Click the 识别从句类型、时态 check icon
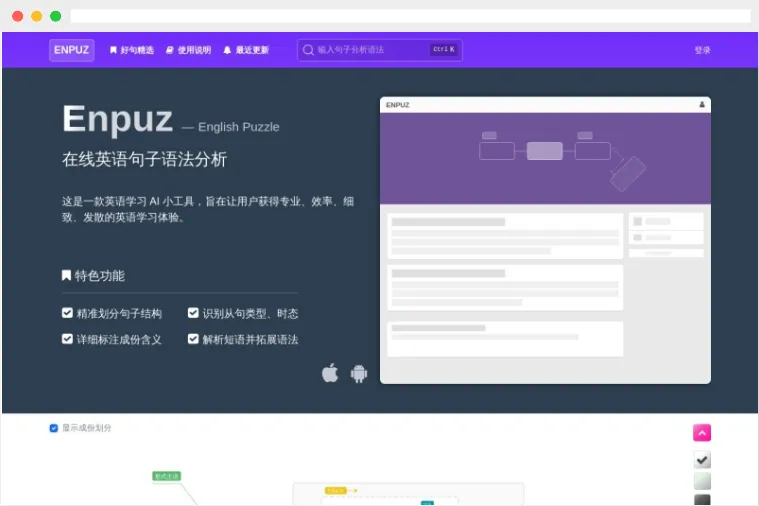This screenshot has width=759, height=506. 193,313
